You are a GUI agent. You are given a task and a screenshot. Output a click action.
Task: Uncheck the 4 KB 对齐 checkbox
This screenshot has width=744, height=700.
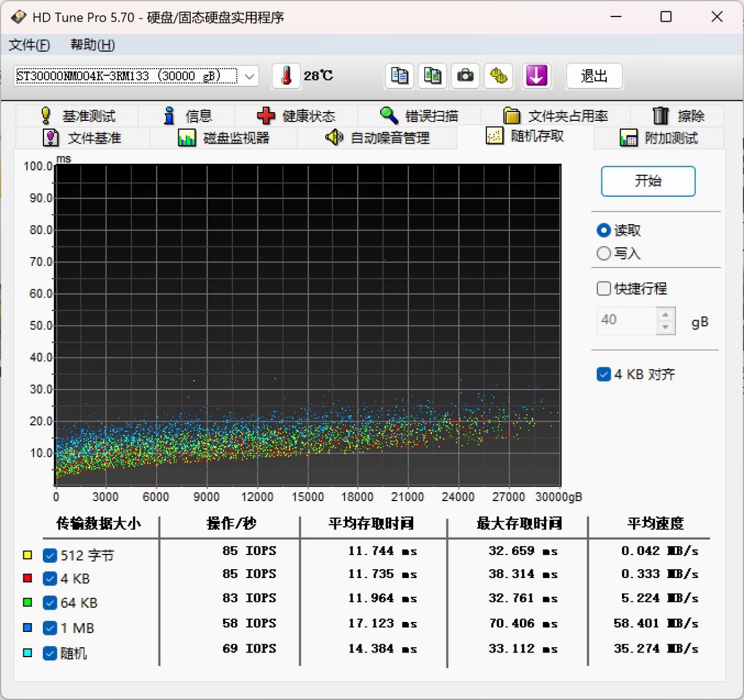(604, 374)
